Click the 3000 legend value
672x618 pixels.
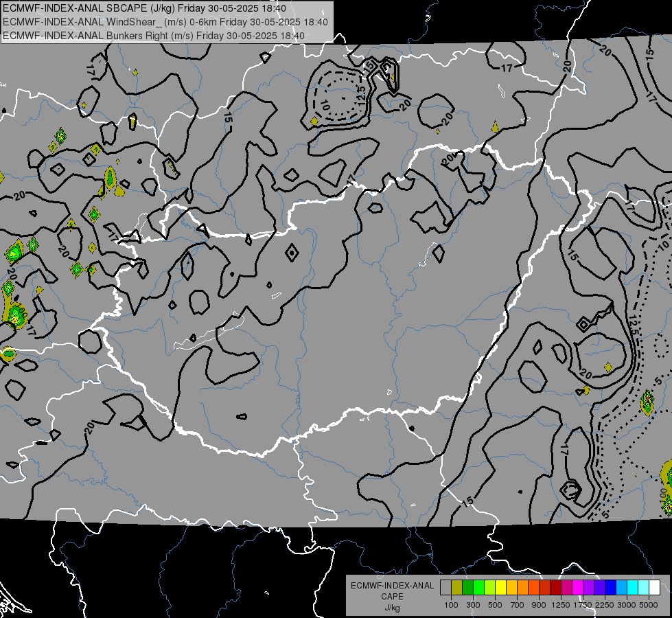(x=627, y=605)
